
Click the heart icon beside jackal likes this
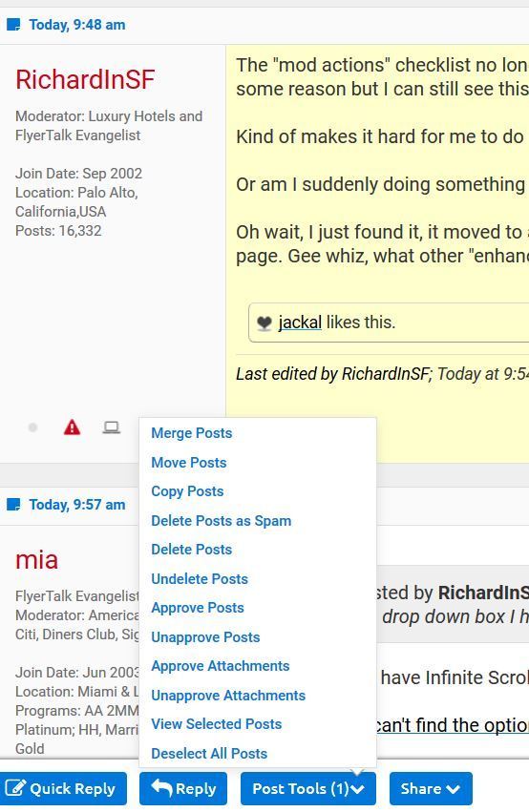click(x=264, y=323)
